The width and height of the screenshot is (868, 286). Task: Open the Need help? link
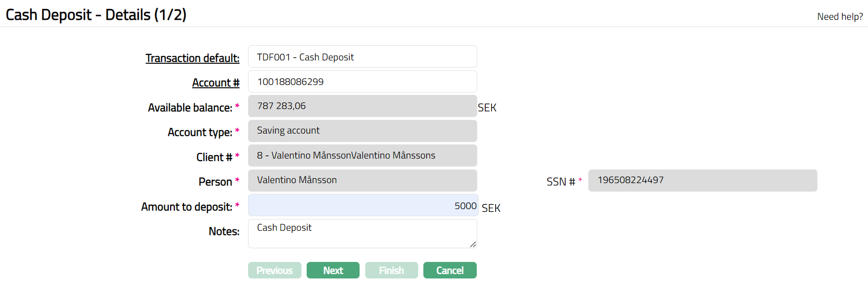(x=840, y=17)
